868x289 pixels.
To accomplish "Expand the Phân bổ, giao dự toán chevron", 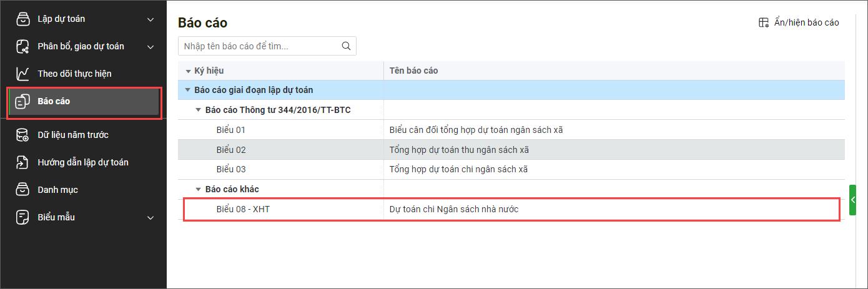I will [x=150, y=47].
